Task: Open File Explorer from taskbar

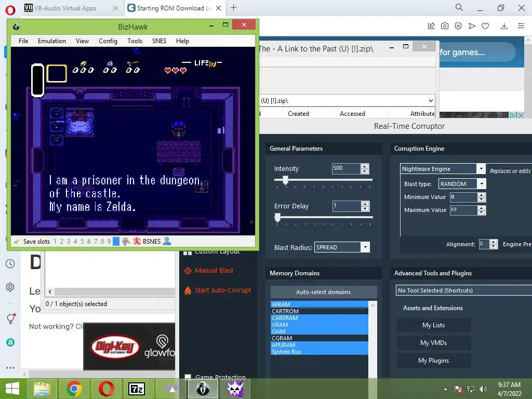Action: [x=42, y=389]
